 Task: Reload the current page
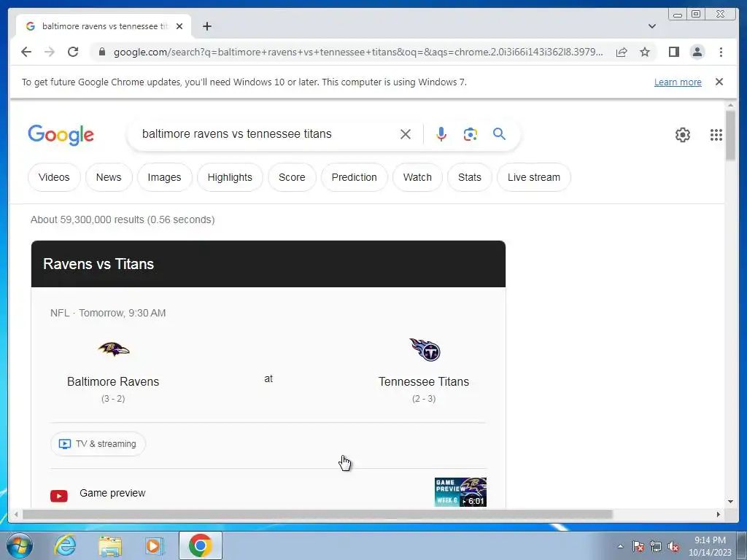(73, 52)
